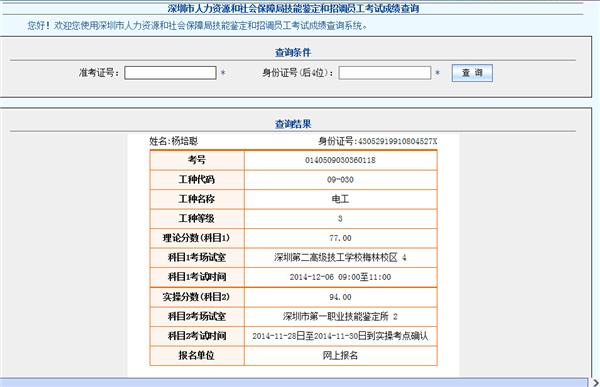600x387 pixels.
Task: Click the horizontal scrollbar at the bottom
Action: click(x=294, y=382)
